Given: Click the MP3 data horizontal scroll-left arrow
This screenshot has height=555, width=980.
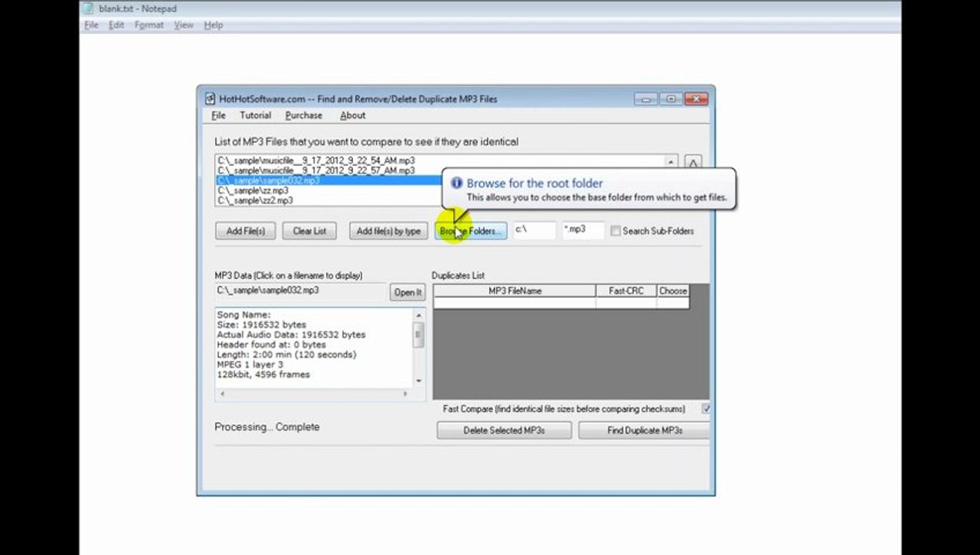Looking at the screenshot, I should [223, 394].
